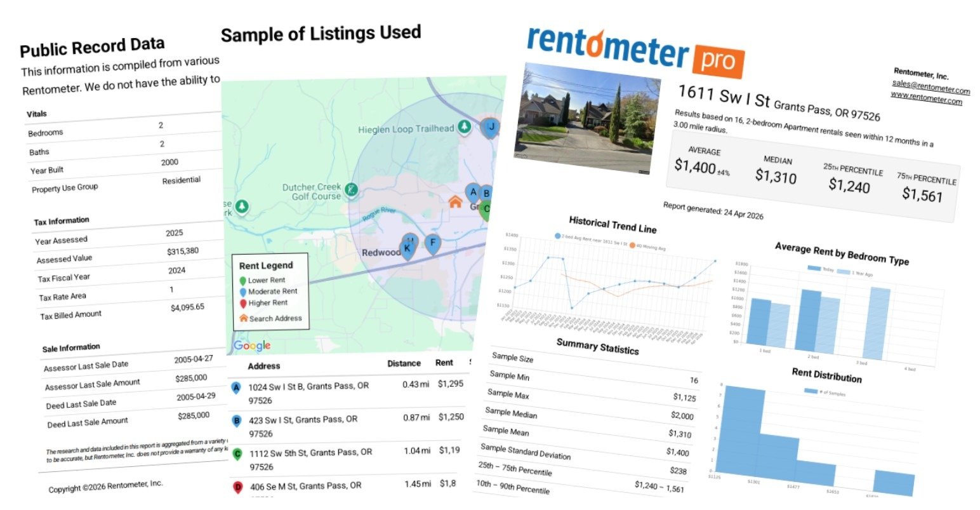Click the Redwood label on the map
980x510 pixels.
(381, 252)
